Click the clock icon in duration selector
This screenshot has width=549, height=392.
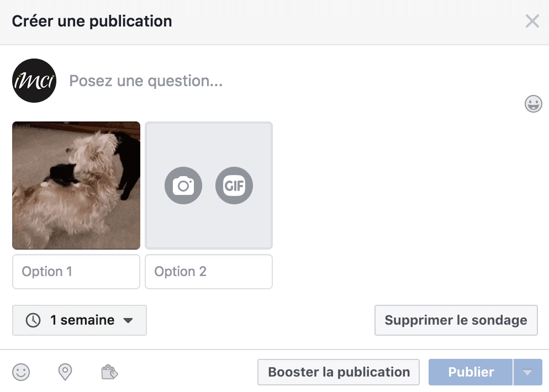[33, 320]
